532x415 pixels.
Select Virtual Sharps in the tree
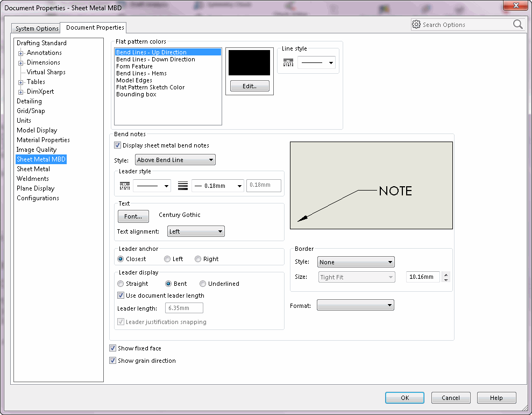pos(46,72)
